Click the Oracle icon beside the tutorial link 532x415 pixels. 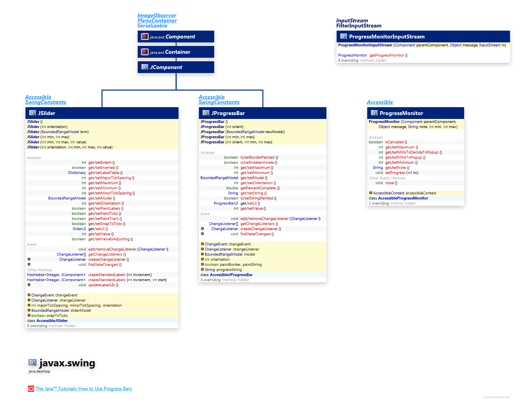tap(31, 389)
